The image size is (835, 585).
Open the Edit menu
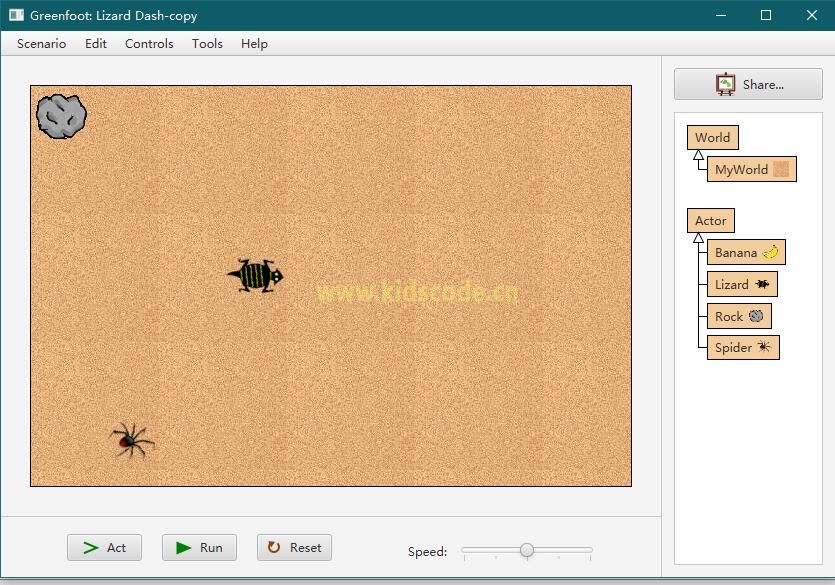(96, 44)
